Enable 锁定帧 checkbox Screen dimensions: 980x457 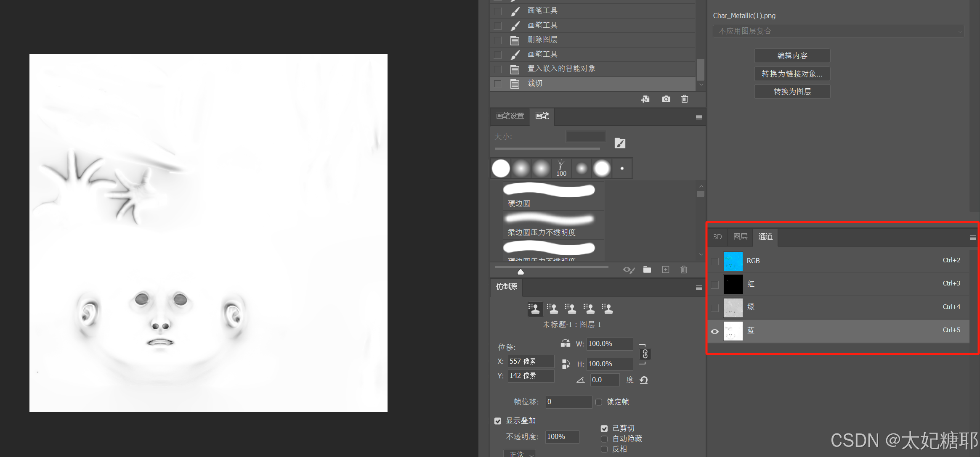click(599, 402)
